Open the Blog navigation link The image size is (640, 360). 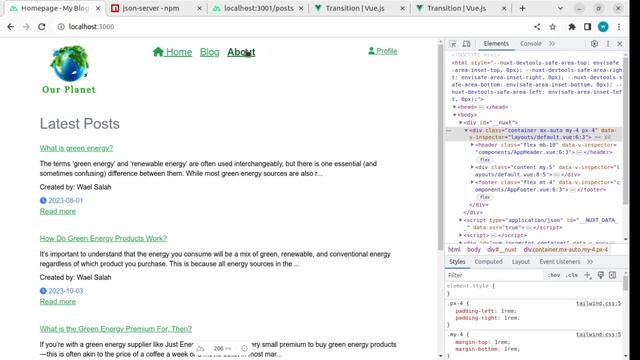click(209, 52)
